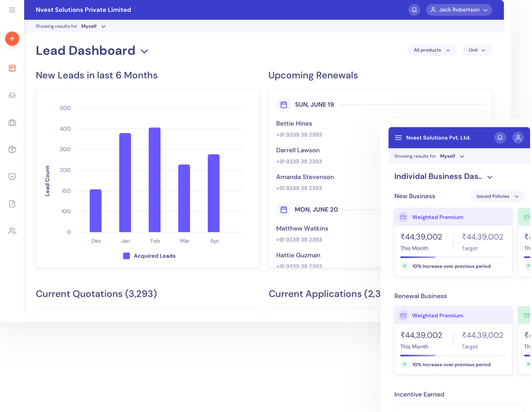Image resolution: width=532 pixels, height=412 pixels.
Task: Open the dashboard layout icon in sidebar
Action: click(x=12, y=68)
